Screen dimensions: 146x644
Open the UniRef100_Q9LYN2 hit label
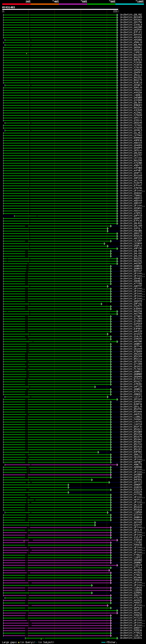(x=131, y=15)
